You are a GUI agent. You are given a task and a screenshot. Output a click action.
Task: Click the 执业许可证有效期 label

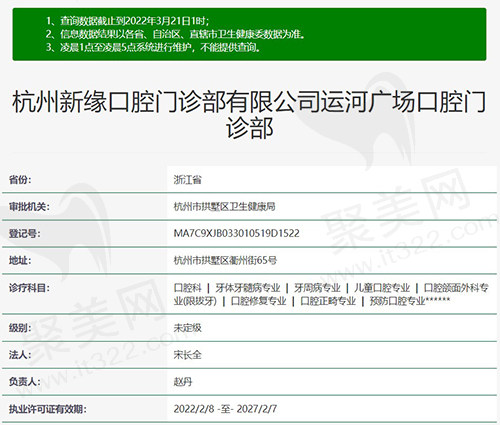coord(47,409)
